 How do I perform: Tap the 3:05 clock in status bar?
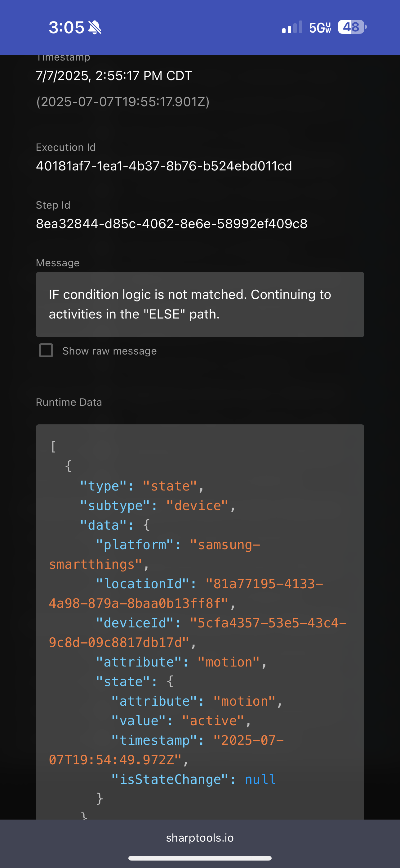point(66,27)
